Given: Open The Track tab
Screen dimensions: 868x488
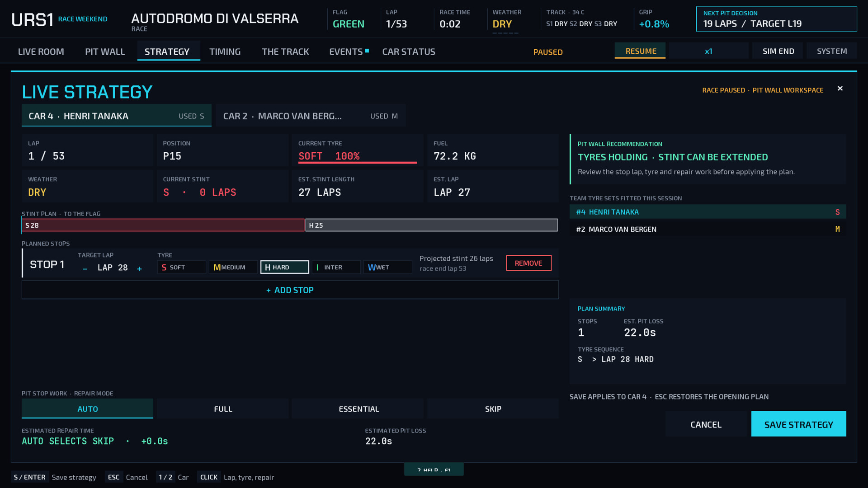Looking at the screenshot, I should (285, 52).
